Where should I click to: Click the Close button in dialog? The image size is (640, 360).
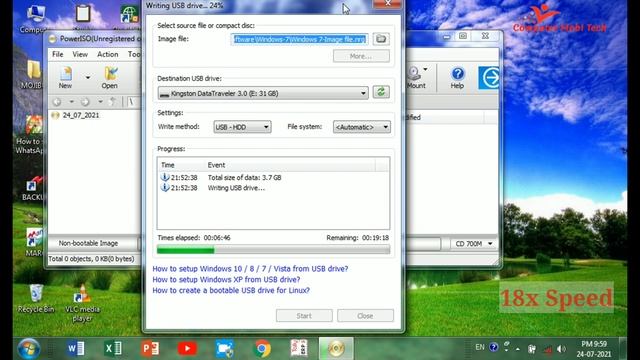click(365, 316)
